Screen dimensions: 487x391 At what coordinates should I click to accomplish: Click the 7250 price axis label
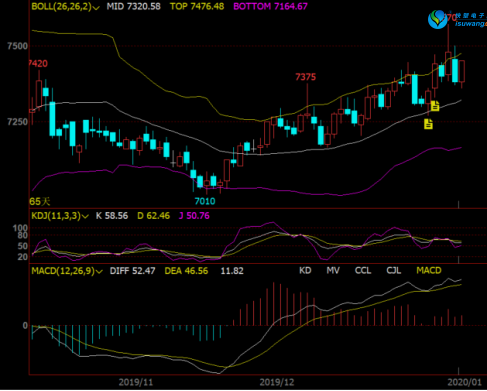click(17, 122)
